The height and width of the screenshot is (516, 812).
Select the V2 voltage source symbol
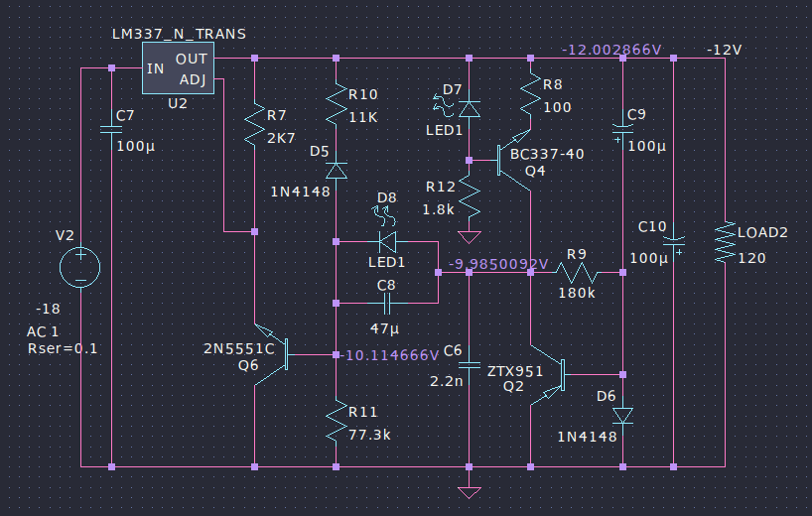click(x=80, y=267)
